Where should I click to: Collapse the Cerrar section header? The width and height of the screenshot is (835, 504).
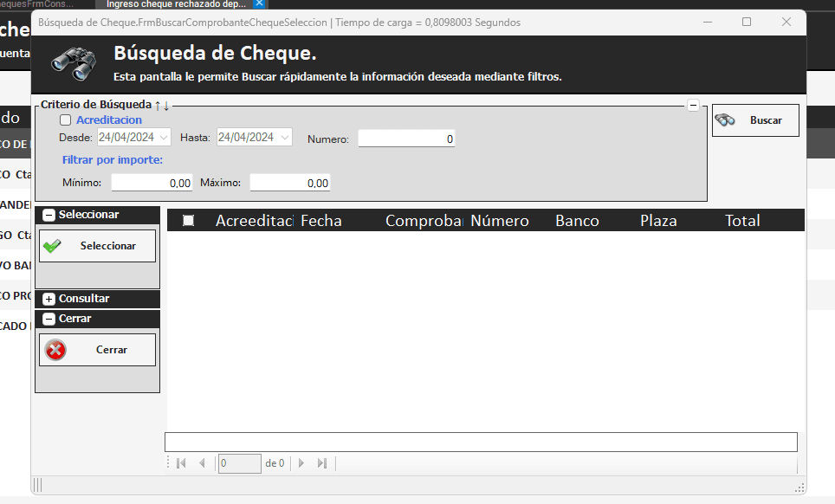(x=49, y=319)
